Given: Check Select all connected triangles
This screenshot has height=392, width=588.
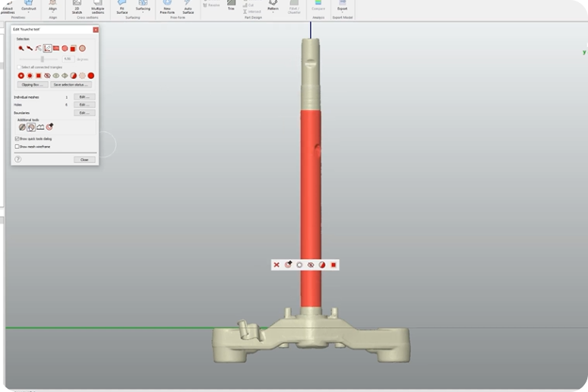Looking at the screenshot, I should coord(19,67).
